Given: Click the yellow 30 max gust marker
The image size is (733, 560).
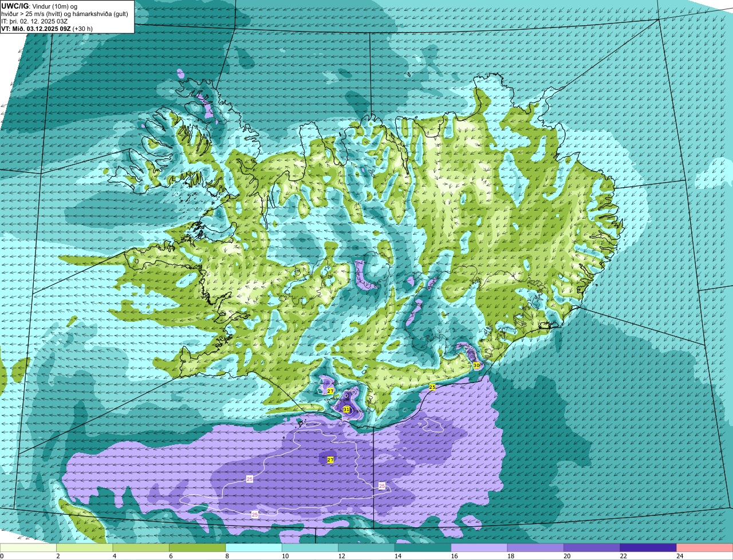Looking at the screenshot, I should click(476, 365).
